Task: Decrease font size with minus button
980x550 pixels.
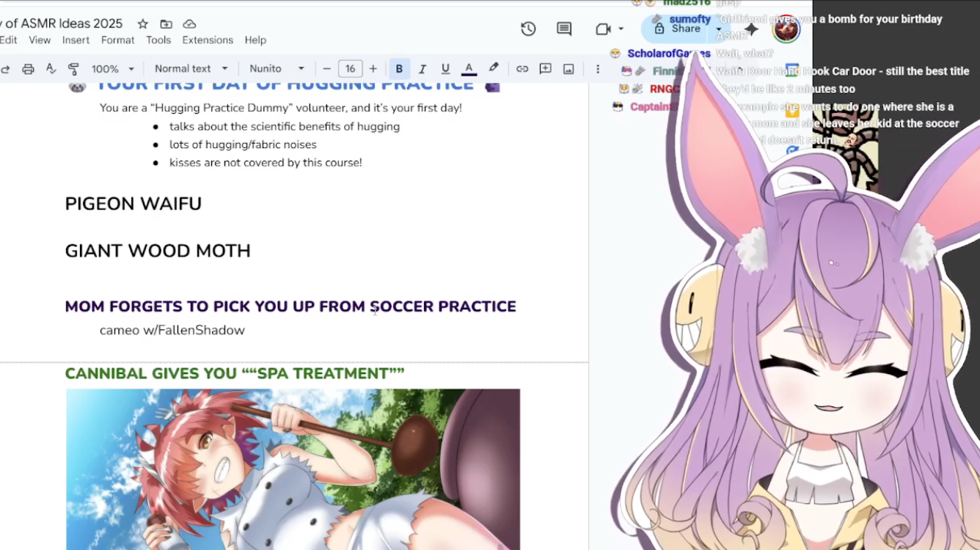Action: click(x=327, y=69)
